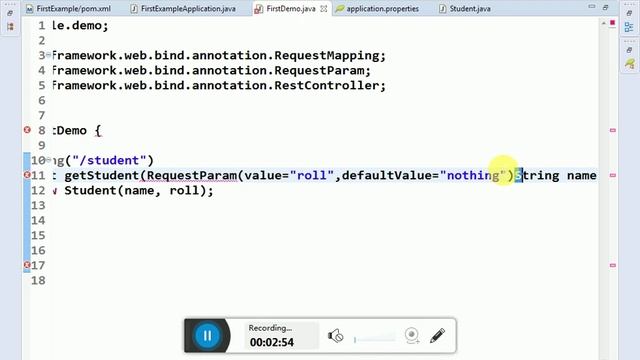The width and height of the screenshot is (640, 360).
Task: Click the application.properties leaf icon
Action: point(340,9)
